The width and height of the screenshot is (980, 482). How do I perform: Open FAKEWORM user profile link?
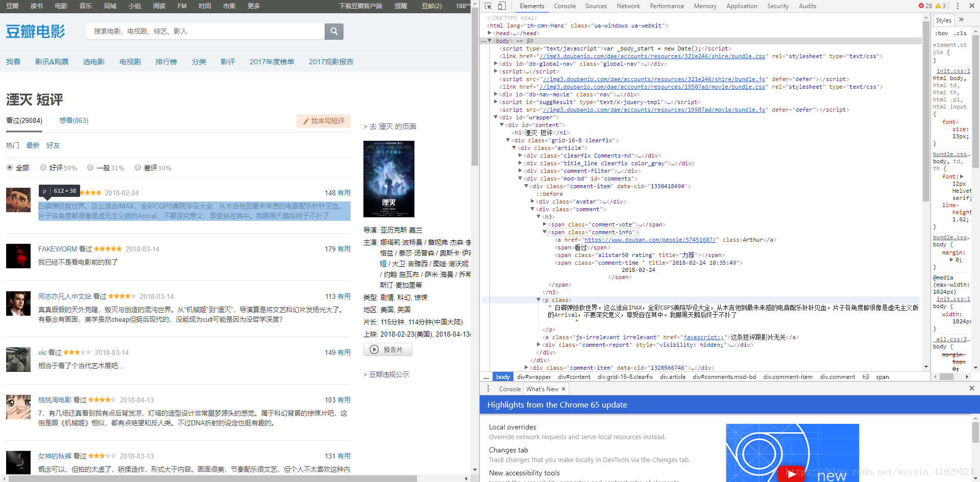pos(58,249)
